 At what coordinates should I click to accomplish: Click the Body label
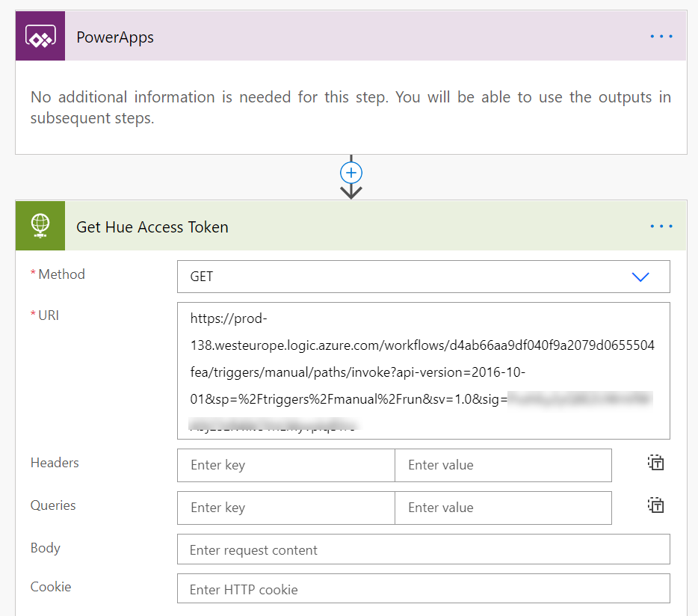point(45,548)
